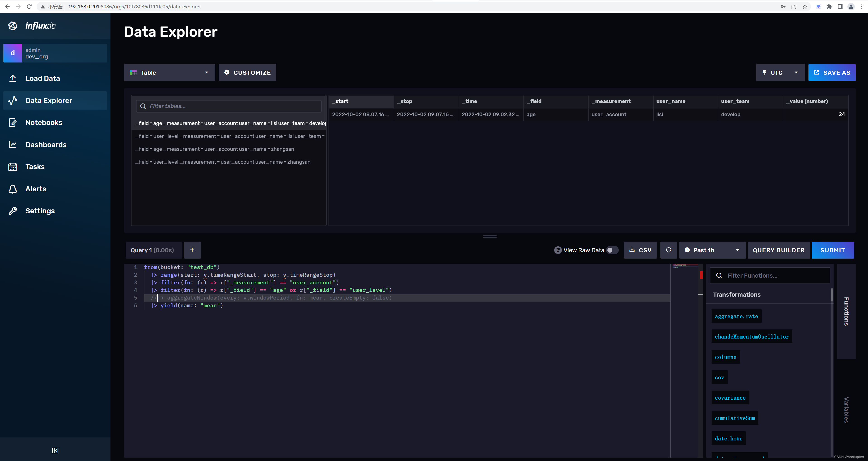This screenshot has height=461, width=868.
Task: Switch to Query Builder
Action: point(778,250)
